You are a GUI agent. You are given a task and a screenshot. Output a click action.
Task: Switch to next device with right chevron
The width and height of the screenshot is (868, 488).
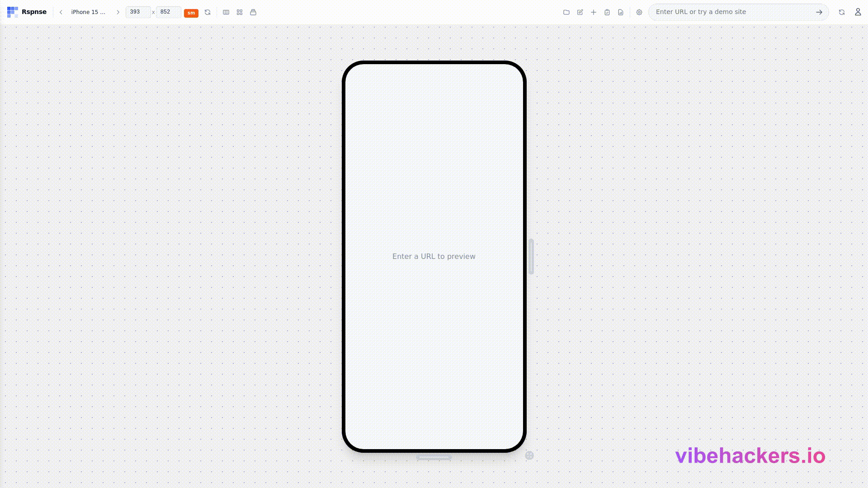tap(118, 12)
